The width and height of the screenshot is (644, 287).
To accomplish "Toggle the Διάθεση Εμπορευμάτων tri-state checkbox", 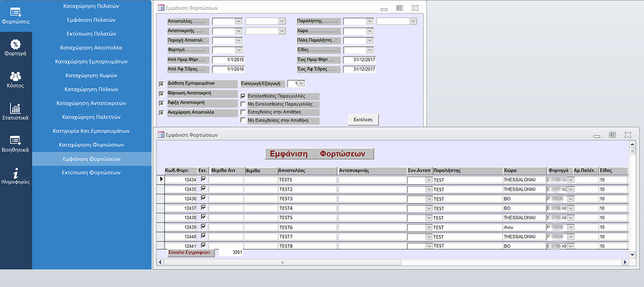I will 161,84.
